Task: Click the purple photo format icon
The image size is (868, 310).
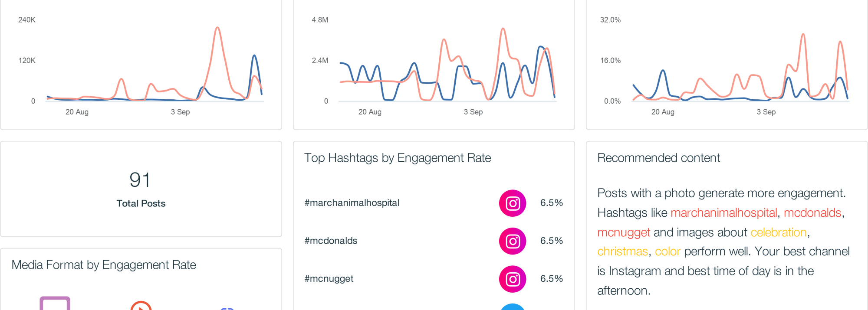Action: [55, 304]
